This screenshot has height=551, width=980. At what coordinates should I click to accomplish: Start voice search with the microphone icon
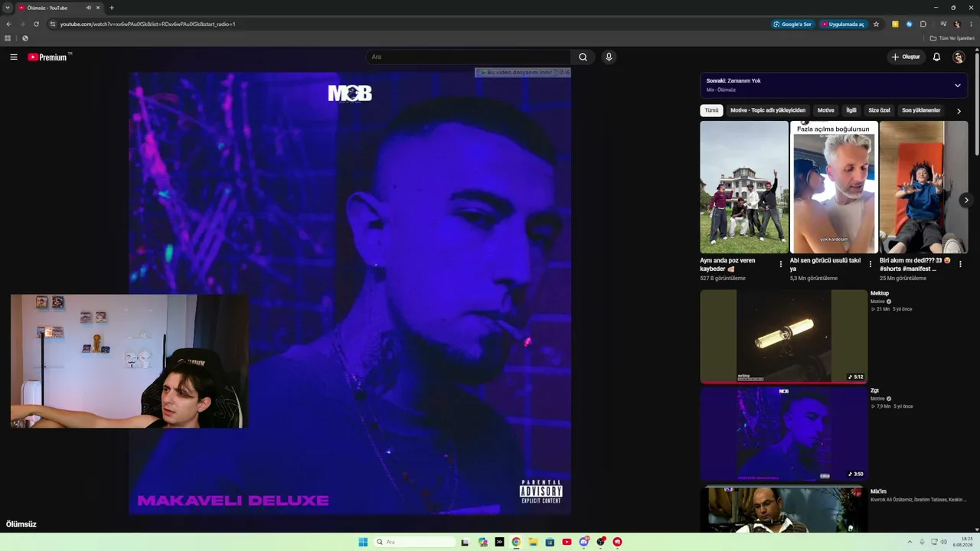coord(609,57)
